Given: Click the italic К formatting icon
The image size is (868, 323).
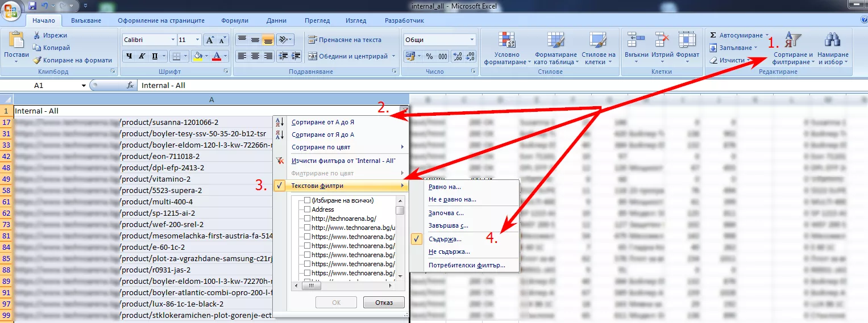Looking at the screenshot, I should 142,56.
